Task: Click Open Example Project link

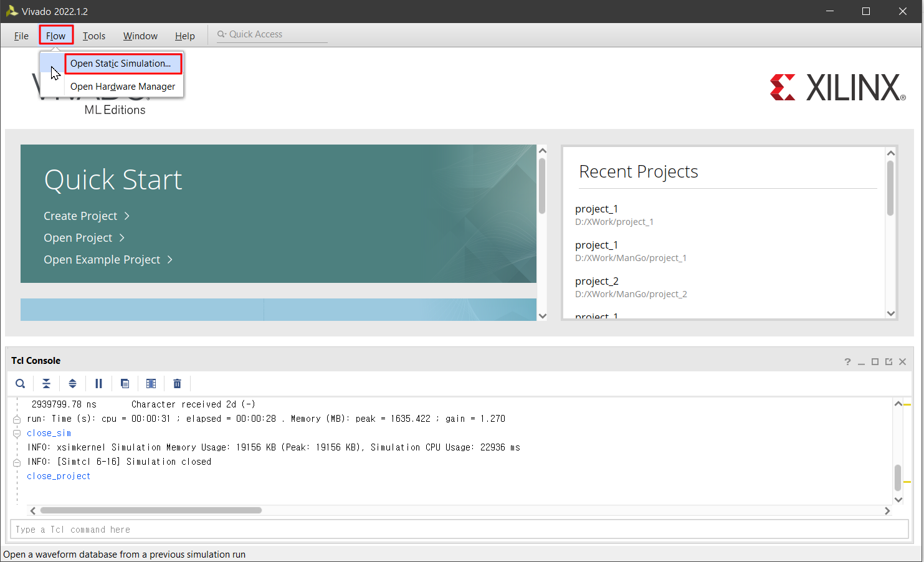Action: point(102,260)
